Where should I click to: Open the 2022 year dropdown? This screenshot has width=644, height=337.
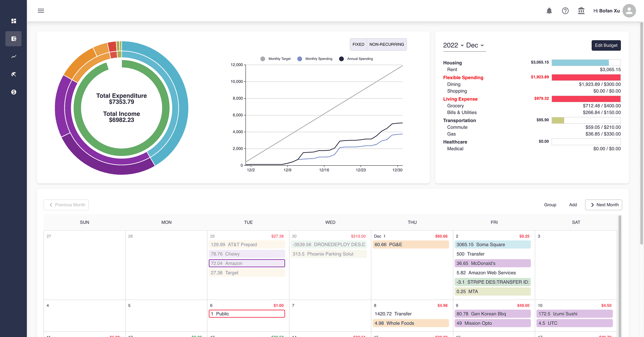pyautogui.click(x=453, y=45)
